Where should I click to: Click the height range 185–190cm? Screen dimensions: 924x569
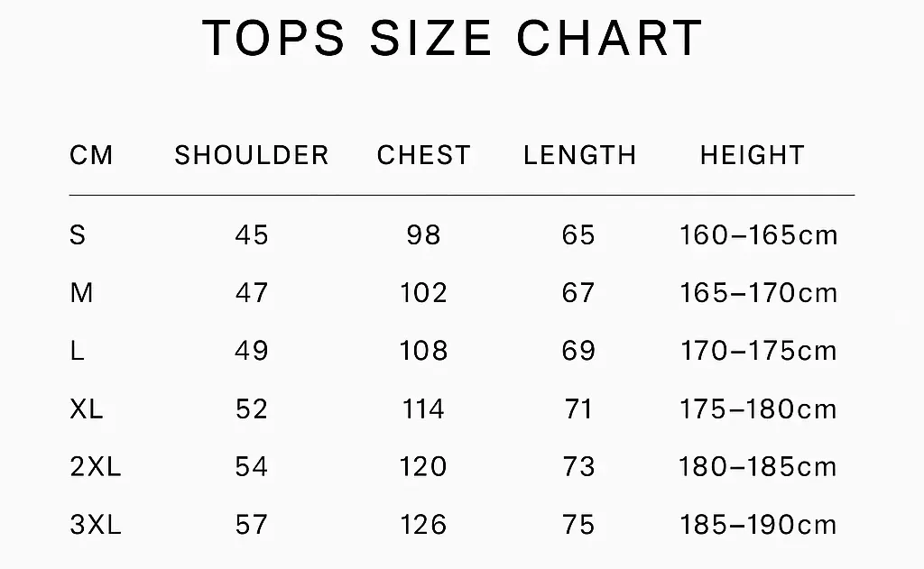tap(759, 525)
